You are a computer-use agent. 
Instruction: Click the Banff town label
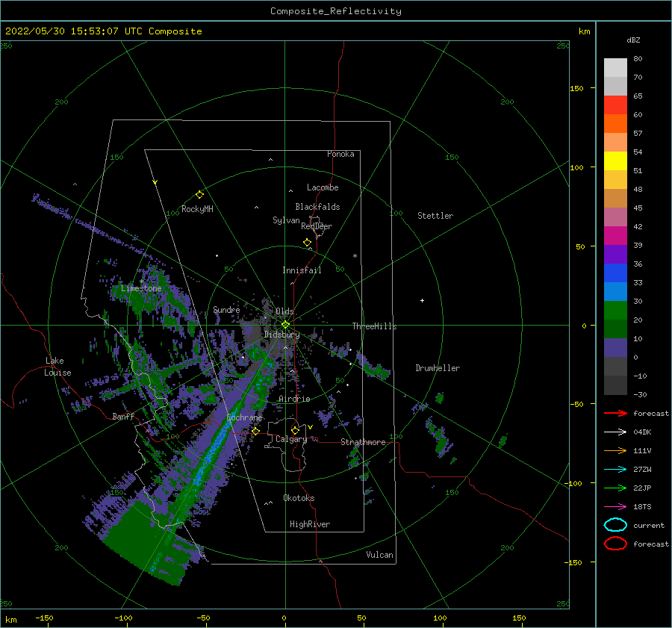click(123, 416)
